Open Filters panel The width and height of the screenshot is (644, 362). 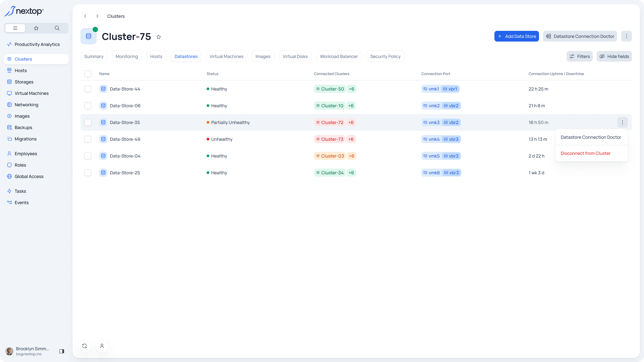click(x=580, y=56)
